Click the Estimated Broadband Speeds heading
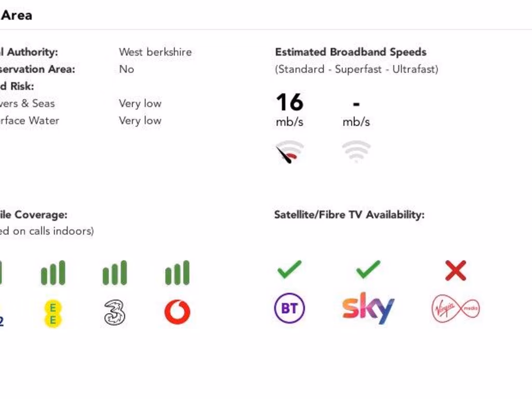Image resolution: width=532 pixels, height=399 pixels. pos(351,52)
